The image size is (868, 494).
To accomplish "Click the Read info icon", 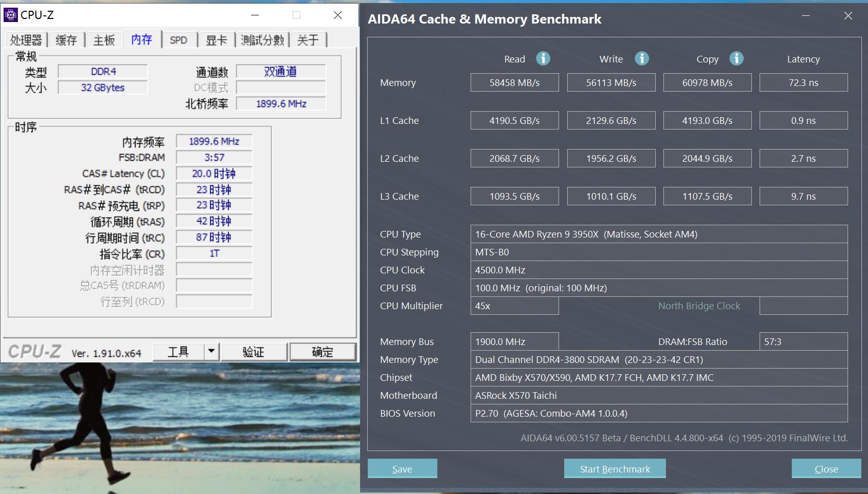I will click(x=543, y=58).
